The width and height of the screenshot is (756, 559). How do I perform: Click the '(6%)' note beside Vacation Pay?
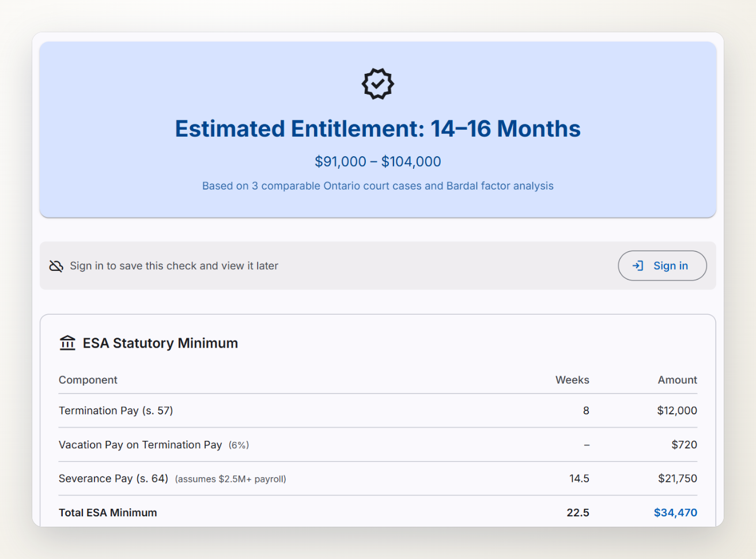pyautogui.click(x=239, y=445)
